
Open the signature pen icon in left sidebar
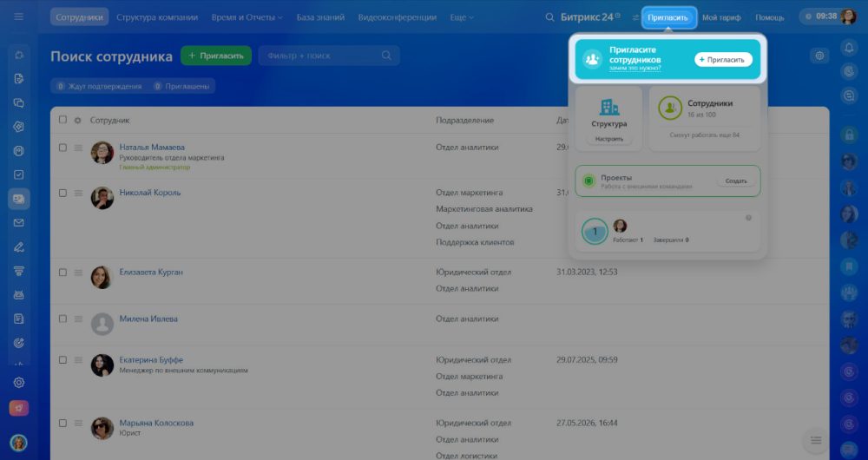pyautogui.click(x=19, y=246)
